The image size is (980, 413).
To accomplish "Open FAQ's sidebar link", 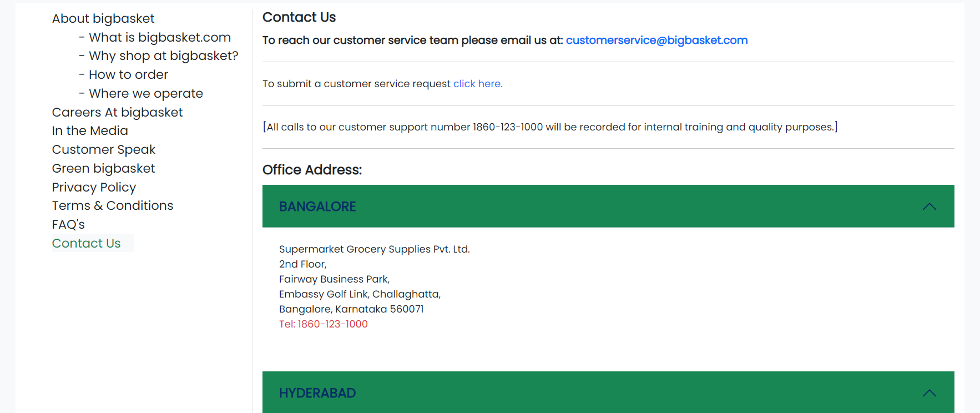I will (x=68, y=224).
